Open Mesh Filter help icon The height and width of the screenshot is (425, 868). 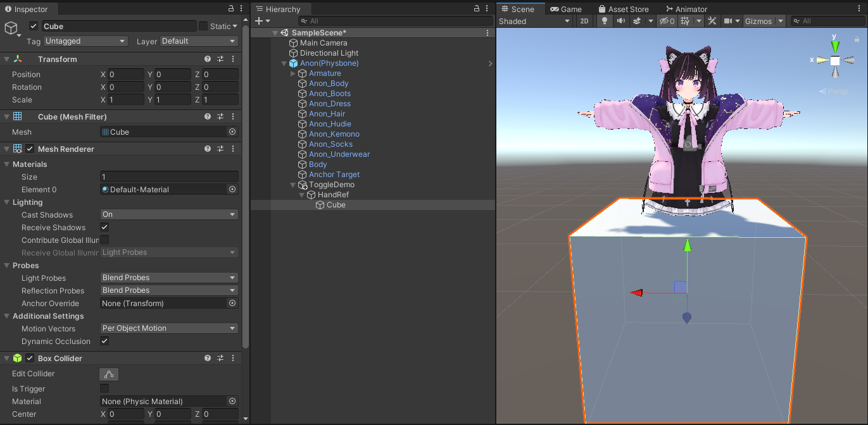[x=208, y=116]
